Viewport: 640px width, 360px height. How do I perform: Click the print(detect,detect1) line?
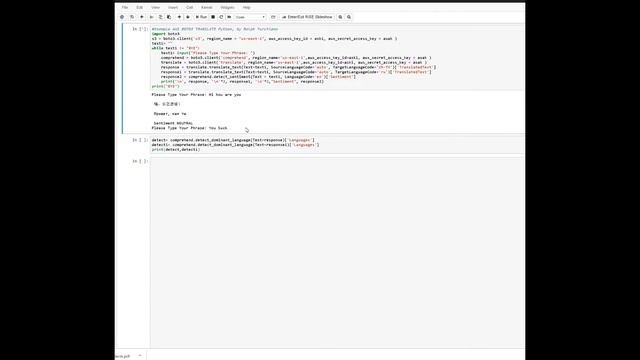pyautogui.click(x=176, y=150)
